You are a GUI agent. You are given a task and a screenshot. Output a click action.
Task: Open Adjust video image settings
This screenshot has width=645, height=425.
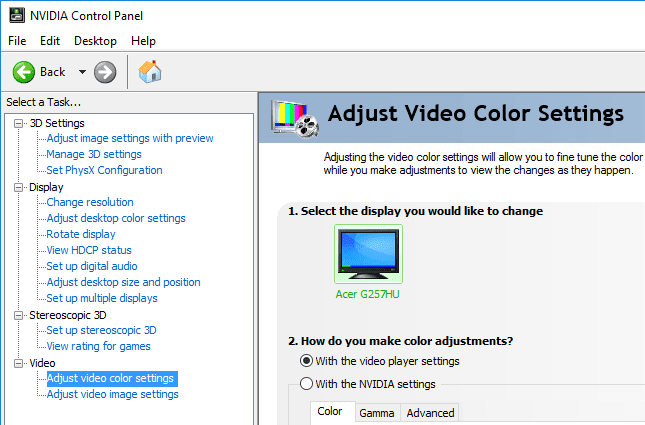(112, 395)
